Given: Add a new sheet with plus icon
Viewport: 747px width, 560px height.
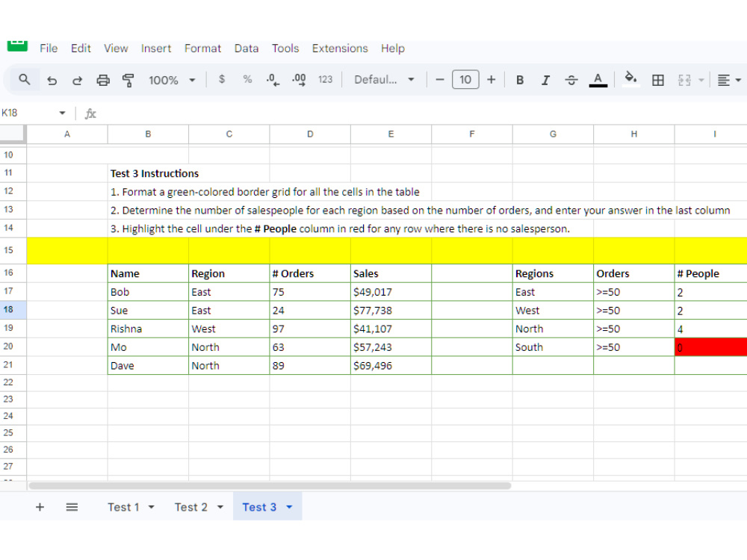Looking at the screenshot, I should coord(40,507).
